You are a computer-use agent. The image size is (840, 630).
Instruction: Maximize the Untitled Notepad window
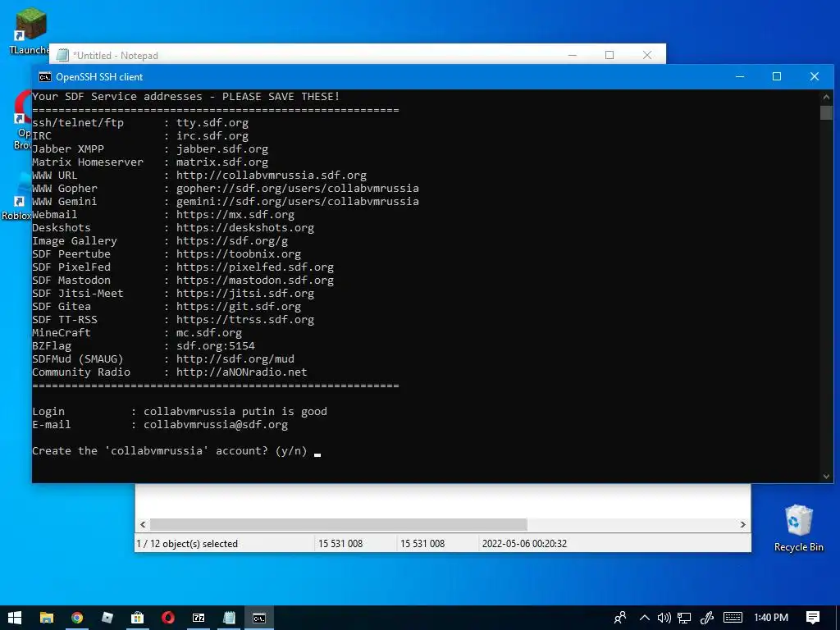tap(609, 55)
